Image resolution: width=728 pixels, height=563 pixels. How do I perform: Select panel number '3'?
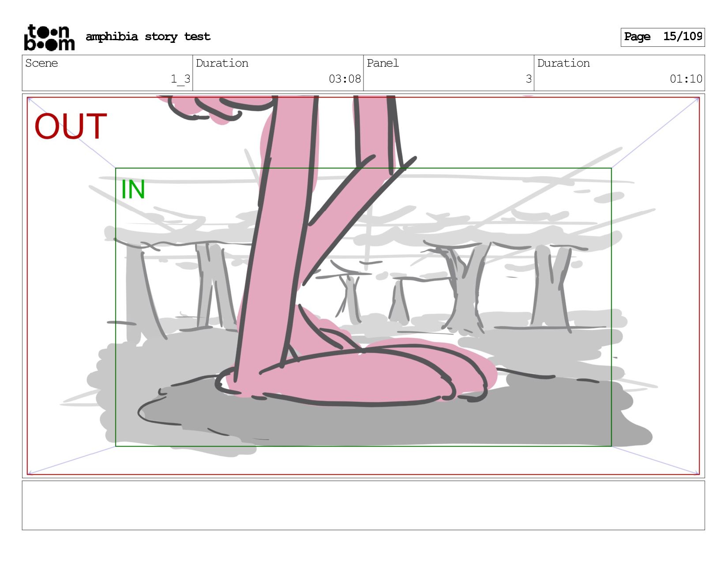(528, 79)
